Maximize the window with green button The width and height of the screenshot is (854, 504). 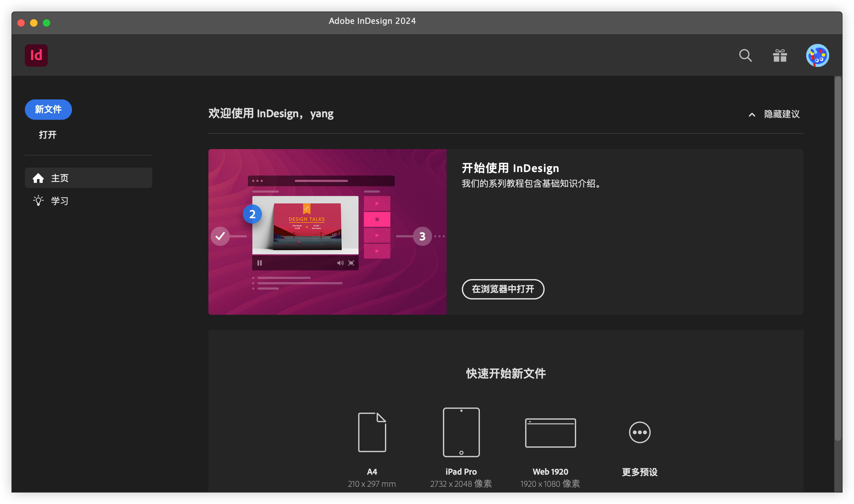point(47,23)
